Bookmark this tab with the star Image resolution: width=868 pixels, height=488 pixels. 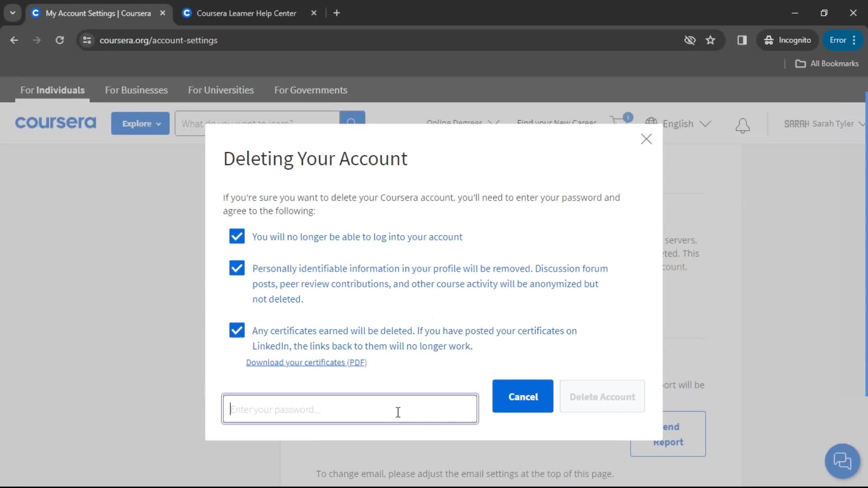click(710, 40)
